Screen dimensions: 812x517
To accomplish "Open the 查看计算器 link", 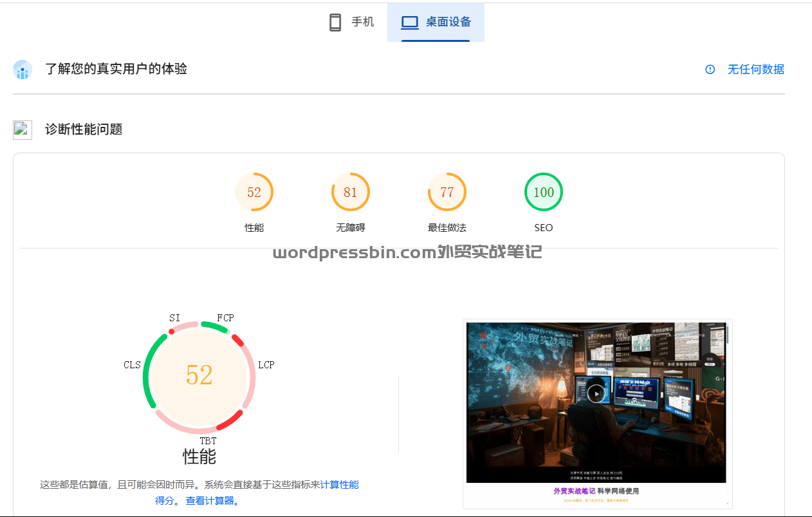I will point(211,500).
